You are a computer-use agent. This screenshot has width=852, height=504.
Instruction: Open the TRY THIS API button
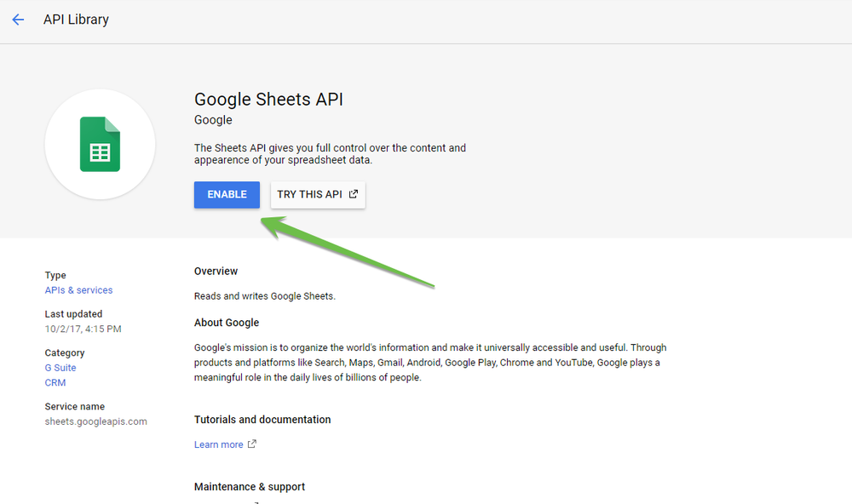click(318, 194)
